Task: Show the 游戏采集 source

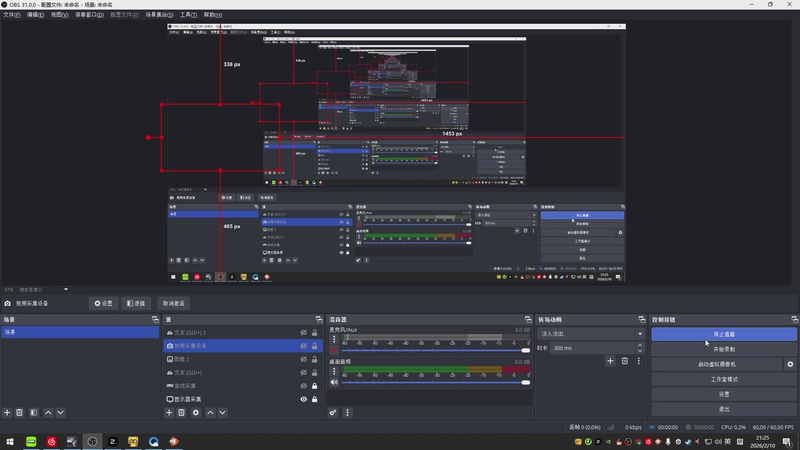Action: coord(304,386)
